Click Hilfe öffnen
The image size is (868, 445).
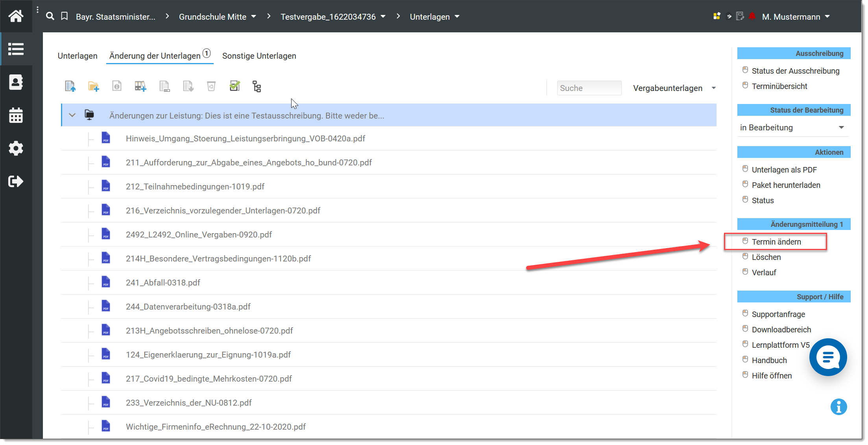[x=772, y=376]
